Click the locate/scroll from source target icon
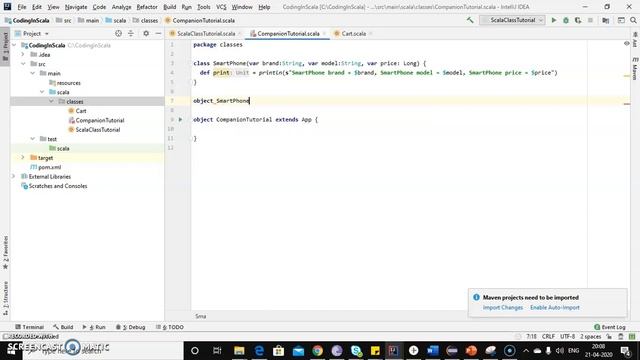 pyautogui.click(x=118, y=33)
